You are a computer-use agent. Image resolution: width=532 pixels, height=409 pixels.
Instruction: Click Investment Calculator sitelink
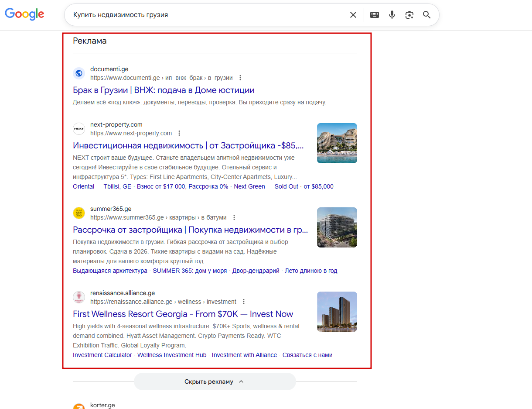pos(102,355)
